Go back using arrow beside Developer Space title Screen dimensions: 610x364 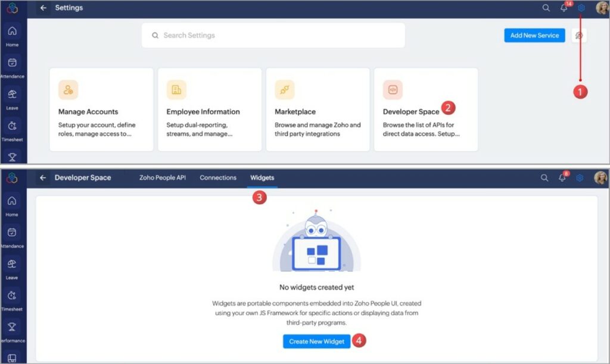(x=43, y=178)
